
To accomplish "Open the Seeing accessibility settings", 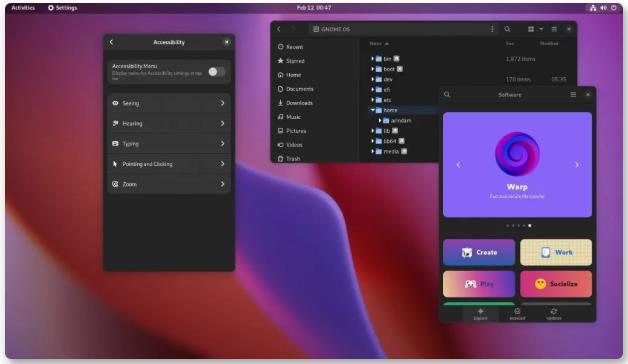I will (169, 103).
